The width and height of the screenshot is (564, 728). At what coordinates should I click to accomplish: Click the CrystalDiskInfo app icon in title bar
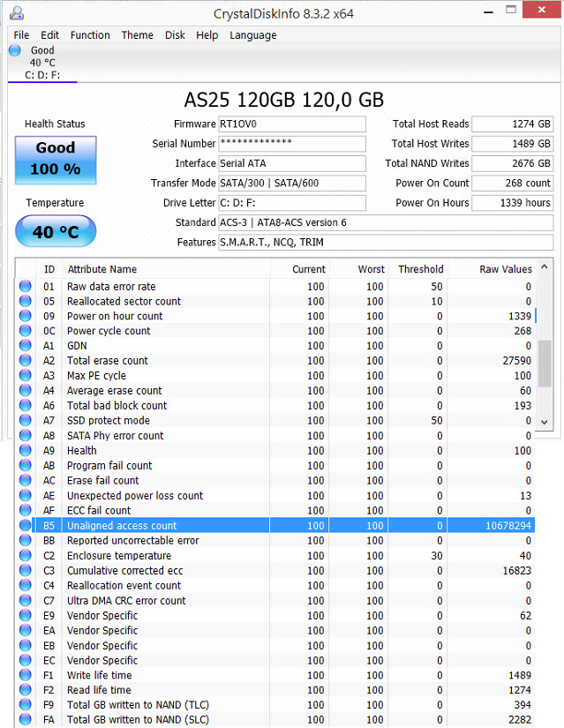tap(17, 13)
